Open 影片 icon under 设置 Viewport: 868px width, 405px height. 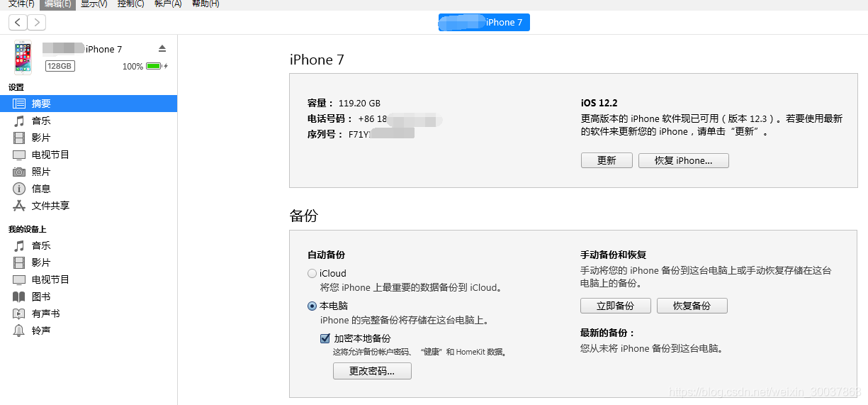pos(19,138)
